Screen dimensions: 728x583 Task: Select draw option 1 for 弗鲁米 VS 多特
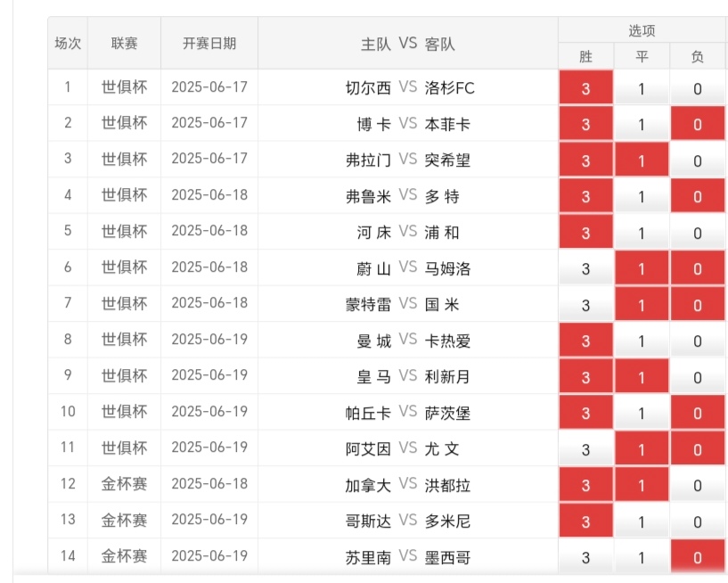point(642,195)
